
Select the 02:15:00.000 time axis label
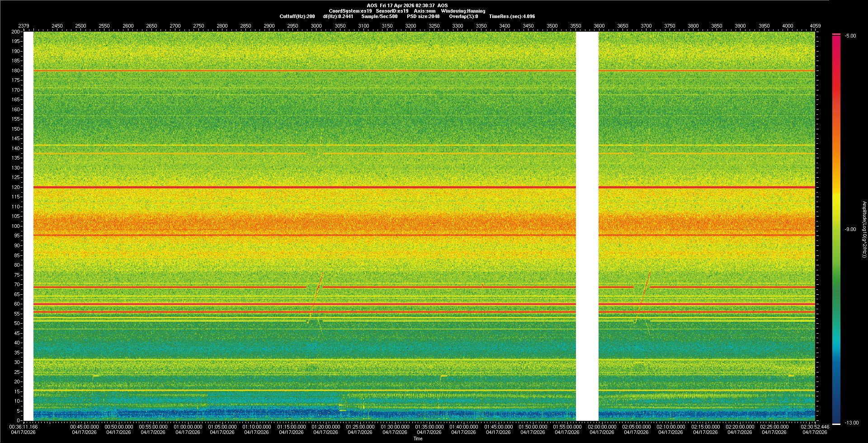705,427
